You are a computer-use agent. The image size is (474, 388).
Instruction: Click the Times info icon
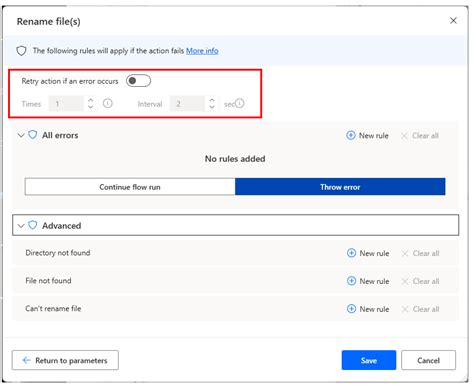108,103
